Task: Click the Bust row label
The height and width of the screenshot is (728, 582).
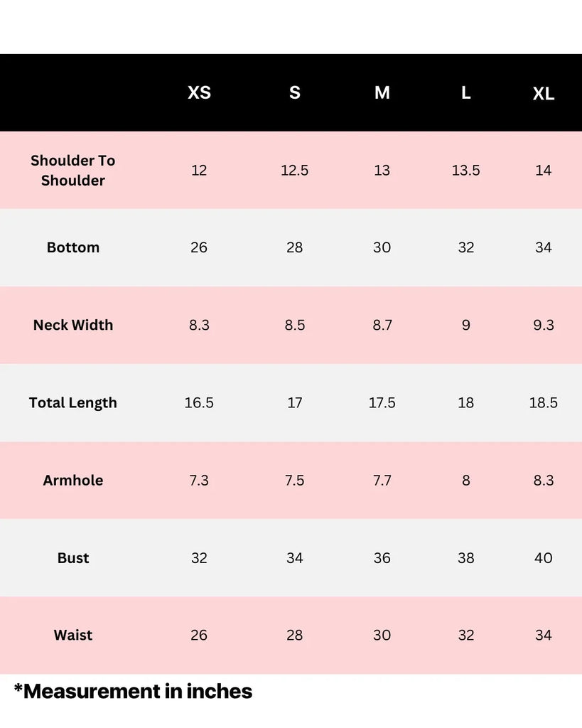Action: click(73, 558)
